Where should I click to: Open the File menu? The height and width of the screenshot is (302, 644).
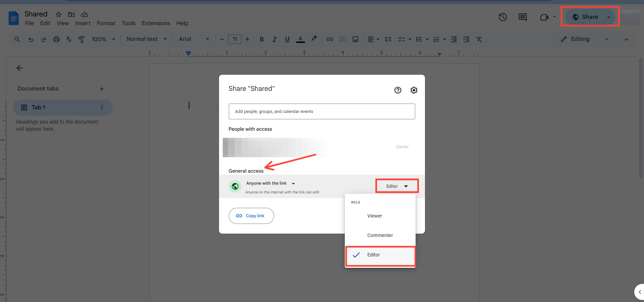click(x=30, y=23)
